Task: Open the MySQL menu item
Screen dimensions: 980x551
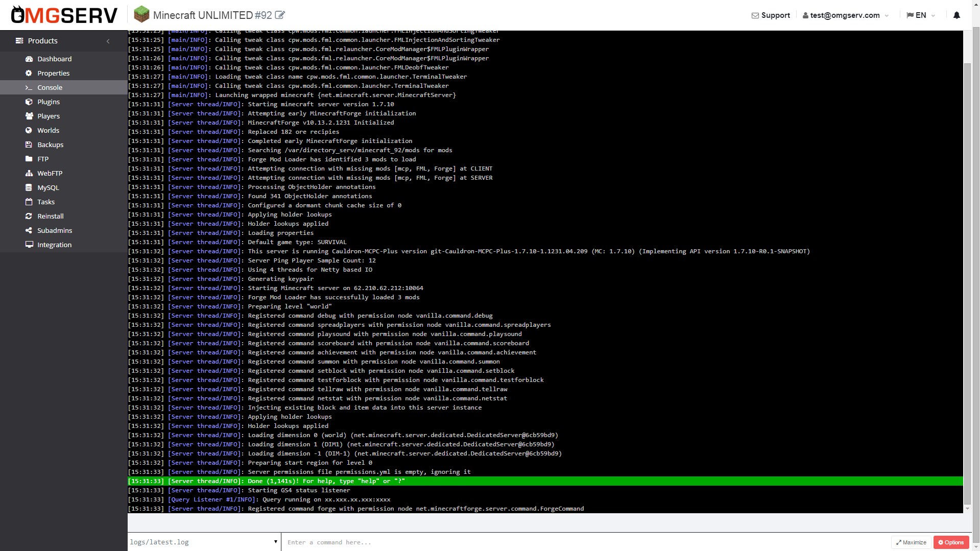Action: pos(63,187)
